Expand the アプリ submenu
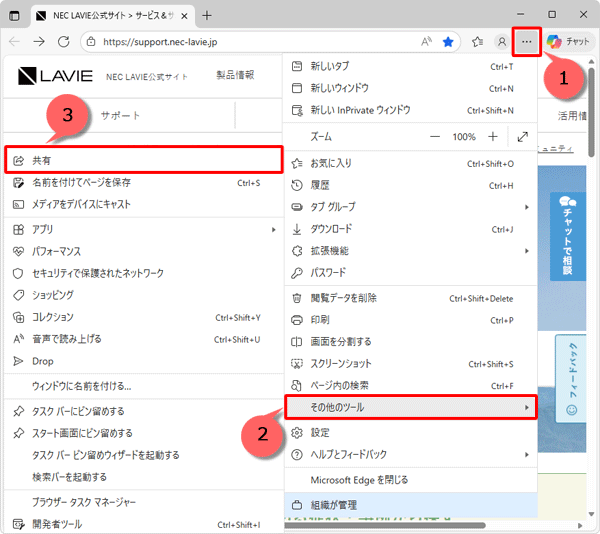Viewport: 600px width, 534px height. (140, 229)
